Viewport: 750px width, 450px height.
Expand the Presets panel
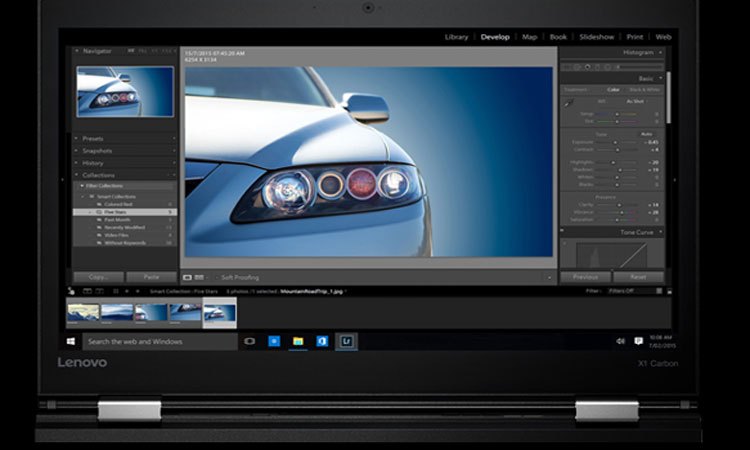[x=125, y=138]
